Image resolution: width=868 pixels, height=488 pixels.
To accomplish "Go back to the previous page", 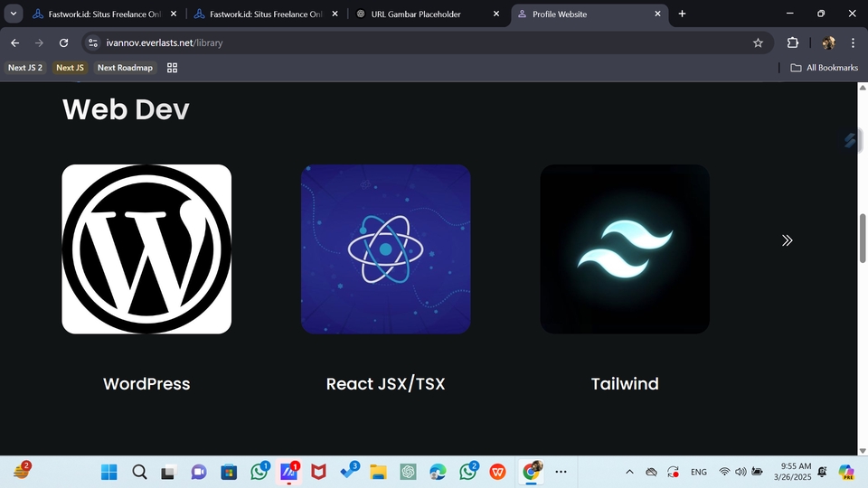I will pyautogui.click(x=15, y=42).
